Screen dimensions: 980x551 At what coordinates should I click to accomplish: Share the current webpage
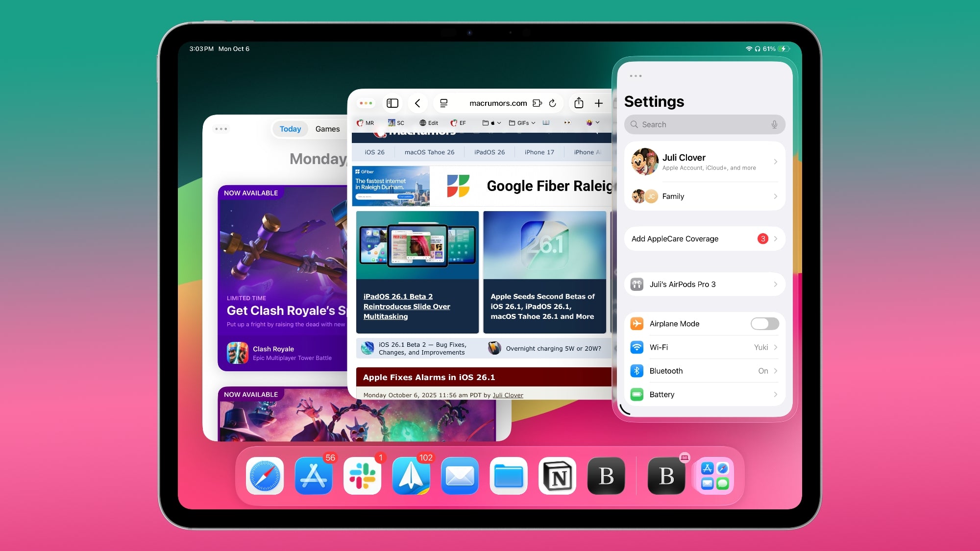579,103
